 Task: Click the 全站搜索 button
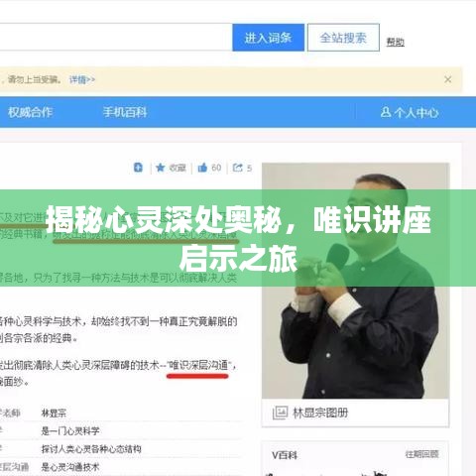tap(343, 38)
